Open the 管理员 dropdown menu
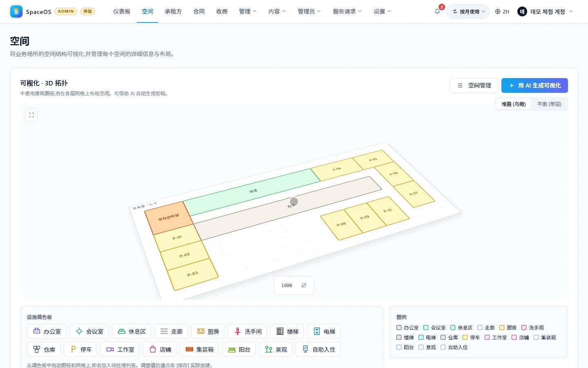 pyautogui.click(x=309, y=11)
